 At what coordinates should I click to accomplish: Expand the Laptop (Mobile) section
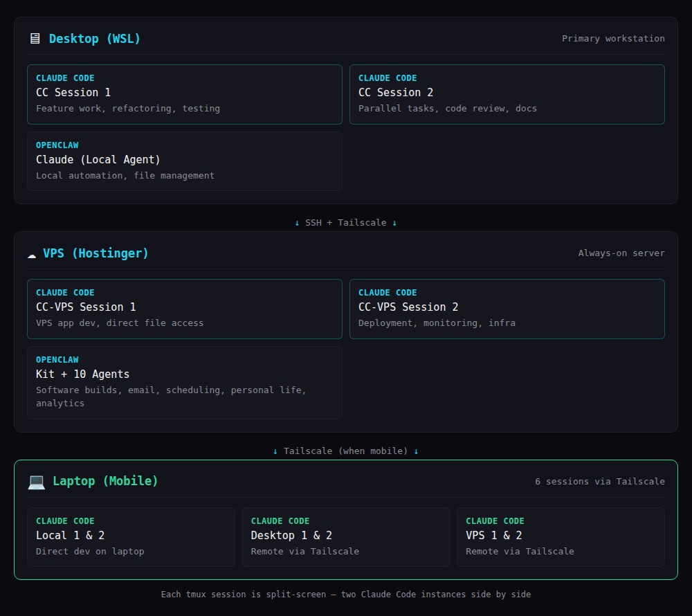(x=104, y=480)
